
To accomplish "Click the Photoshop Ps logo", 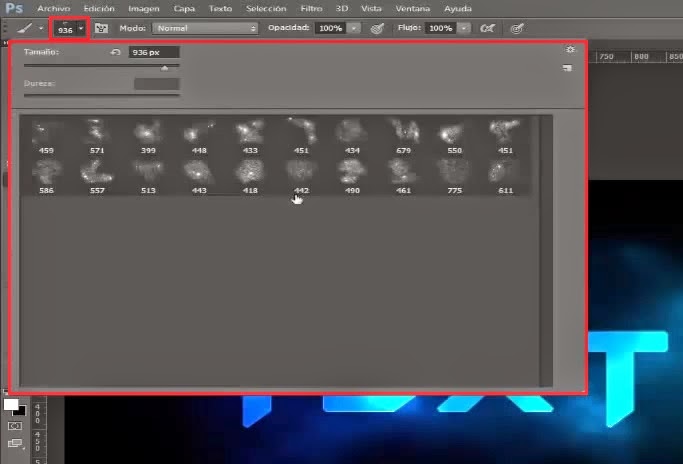I will (x=14, y=8).
